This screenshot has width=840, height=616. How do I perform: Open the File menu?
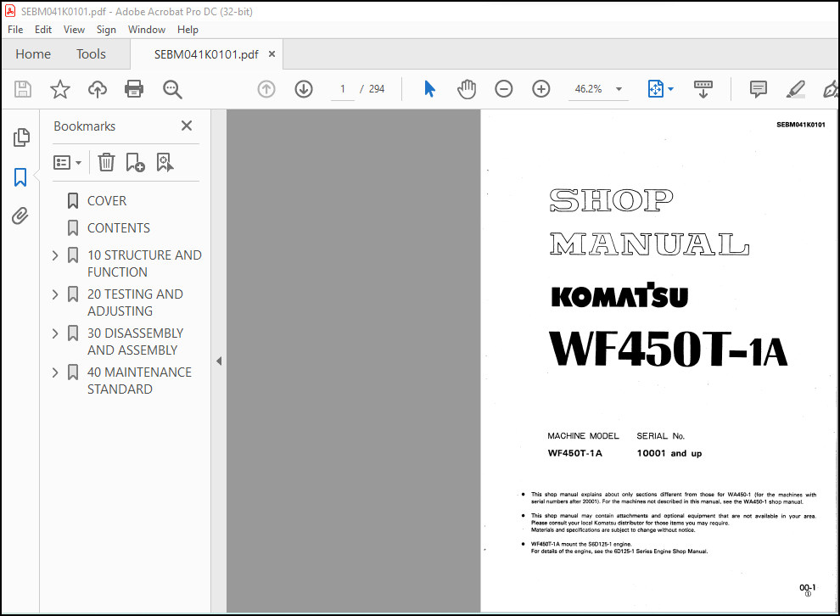(15, 30)
